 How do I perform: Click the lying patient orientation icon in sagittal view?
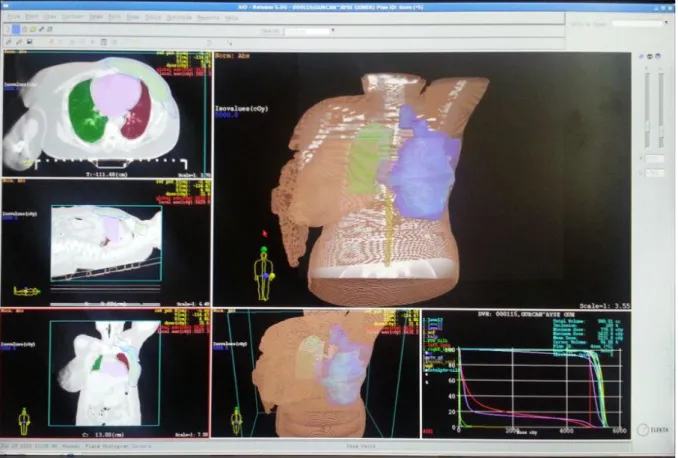point(26,291)
